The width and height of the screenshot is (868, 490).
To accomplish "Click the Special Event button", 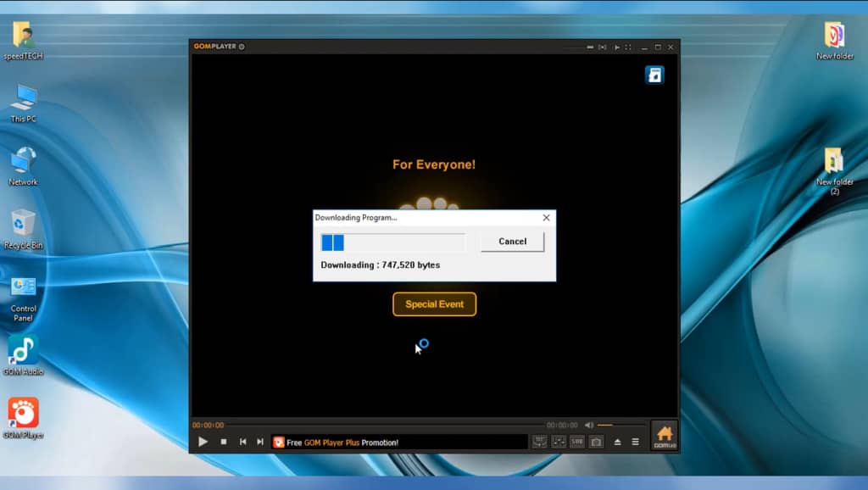I will (x=434, y=304).
